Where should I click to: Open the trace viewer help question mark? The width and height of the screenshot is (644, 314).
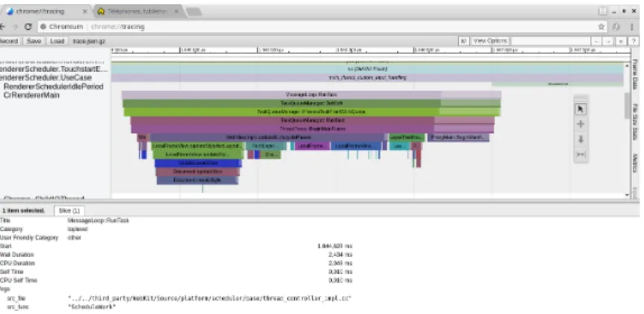634,41
